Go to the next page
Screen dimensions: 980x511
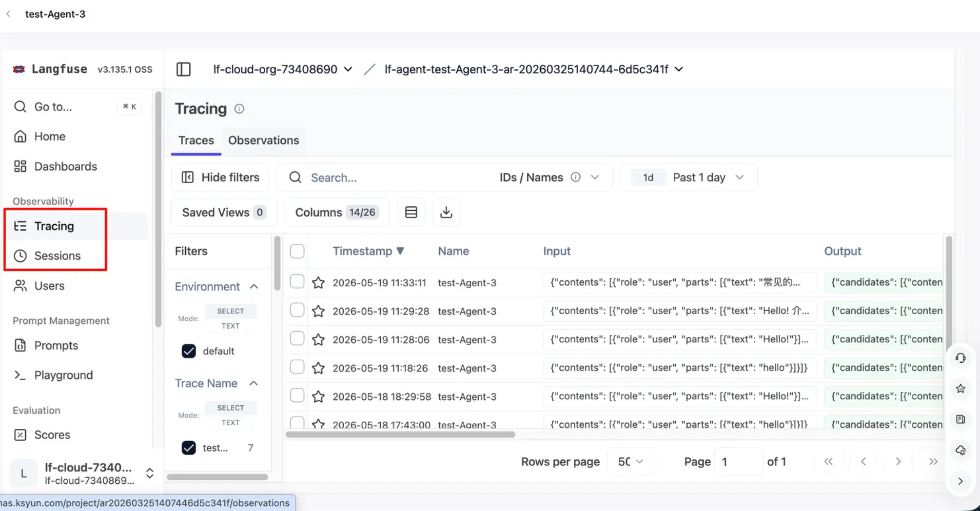(x=898, y=462)
